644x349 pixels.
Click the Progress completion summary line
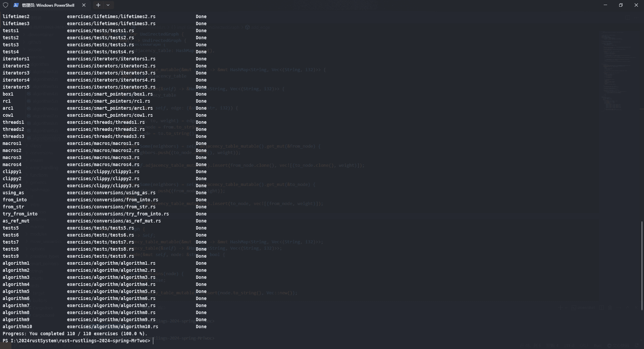(x=74, y=334)
